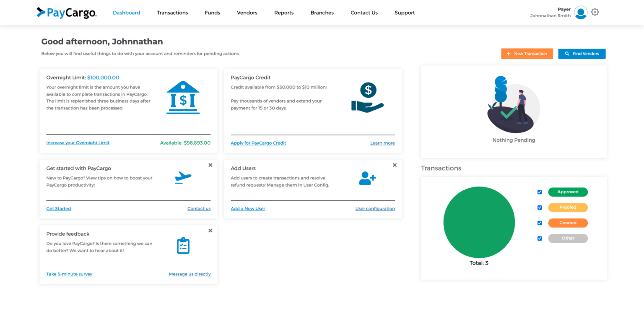This screenshot has width=644, height=322.
Task: Open the settings gear icon
Action: point(595,12)
